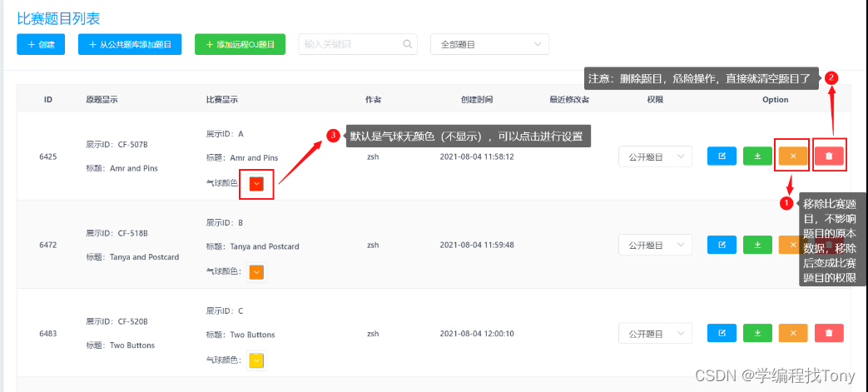Image resolution: width=868 pixels, height=392 pixels.
Task: Select the ID cell 6425
Action: [x=49, y=156]
